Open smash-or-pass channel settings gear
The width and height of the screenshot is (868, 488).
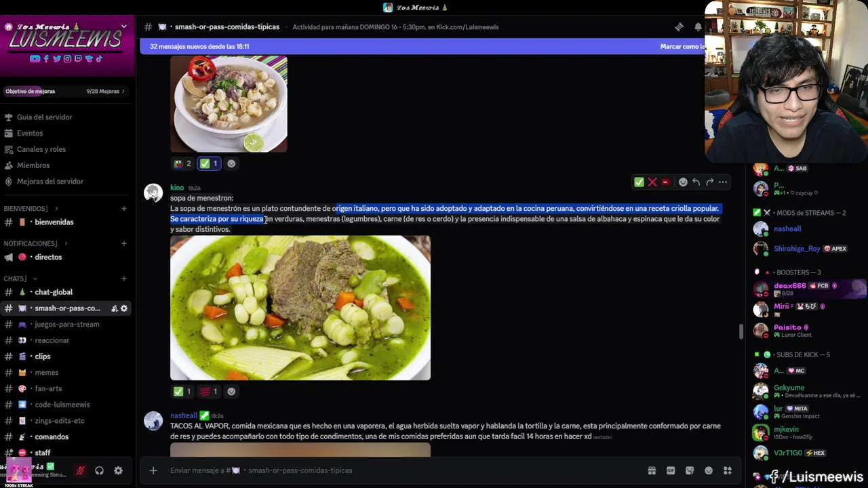(x=124, y=308)
